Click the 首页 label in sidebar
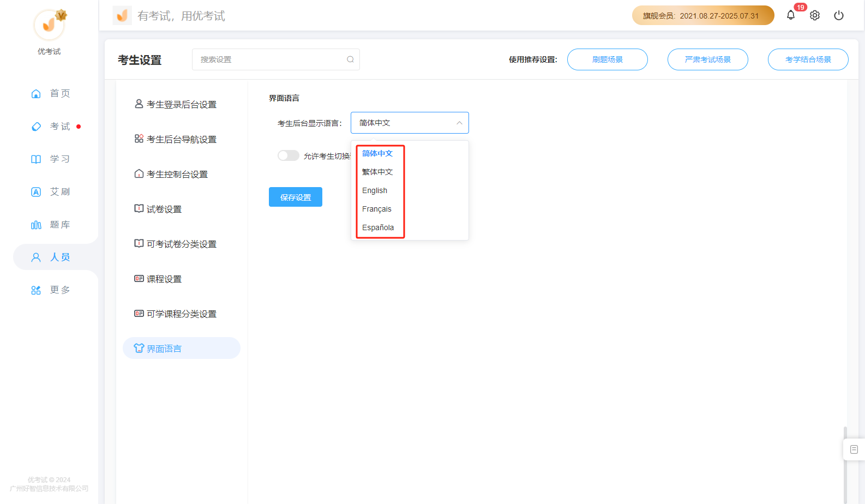The height and width of the screenshot is (504, 865). (x=60, y=93)
